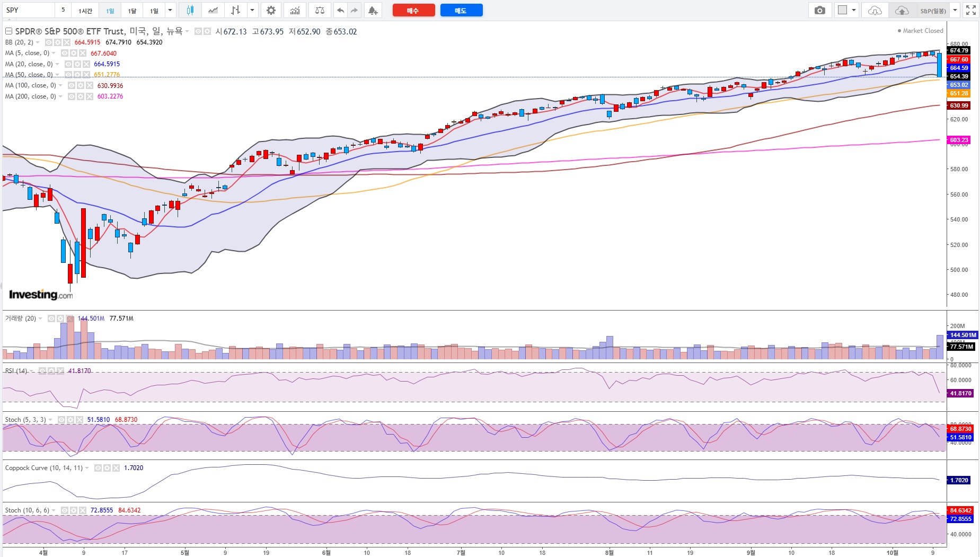Remove the Coppock Curve indicator
The width and height of the screenshot is (980, 557).
[116, 468]
